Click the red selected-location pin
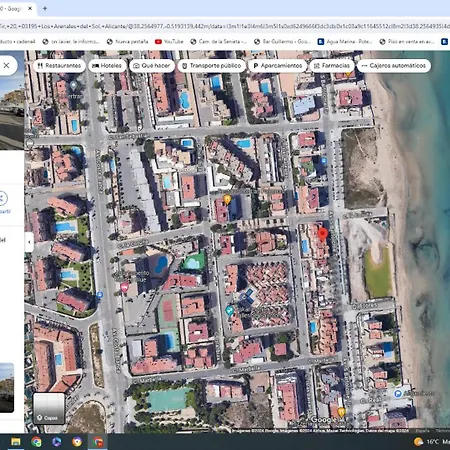This screenshot has height=450, width=450. click(x=322, y=234)
